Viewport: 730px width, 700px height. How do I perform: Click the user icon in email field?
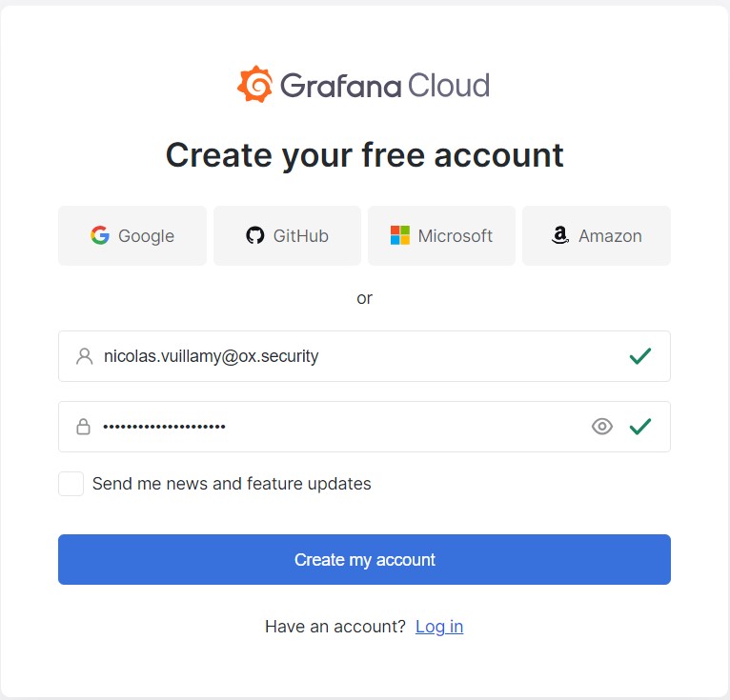(x=84, y=356)
